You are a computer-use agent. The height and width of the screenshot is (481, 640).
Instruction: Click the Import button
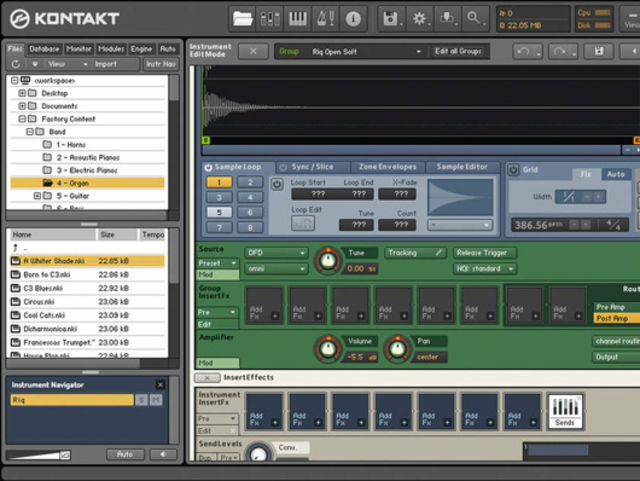(106, 64)
